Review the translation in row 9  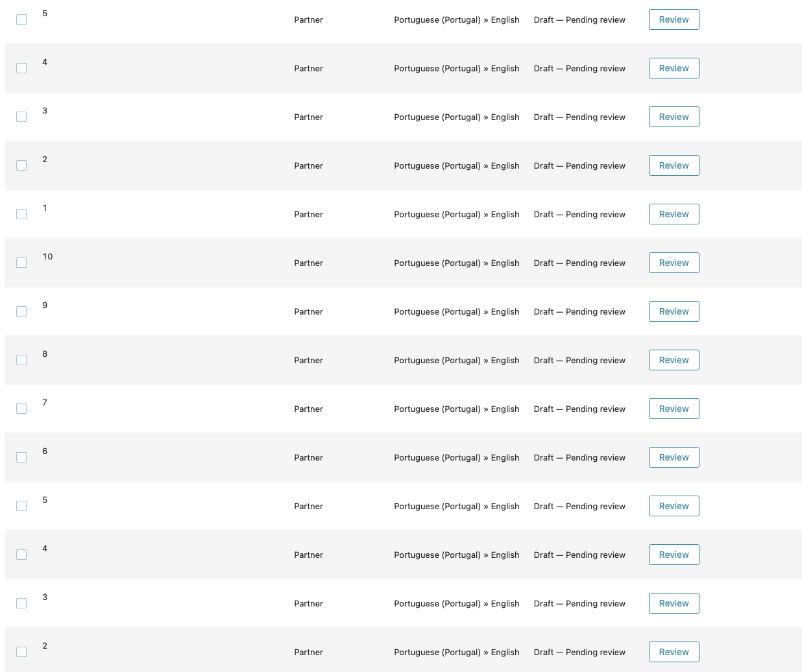[x=674, y=311]
